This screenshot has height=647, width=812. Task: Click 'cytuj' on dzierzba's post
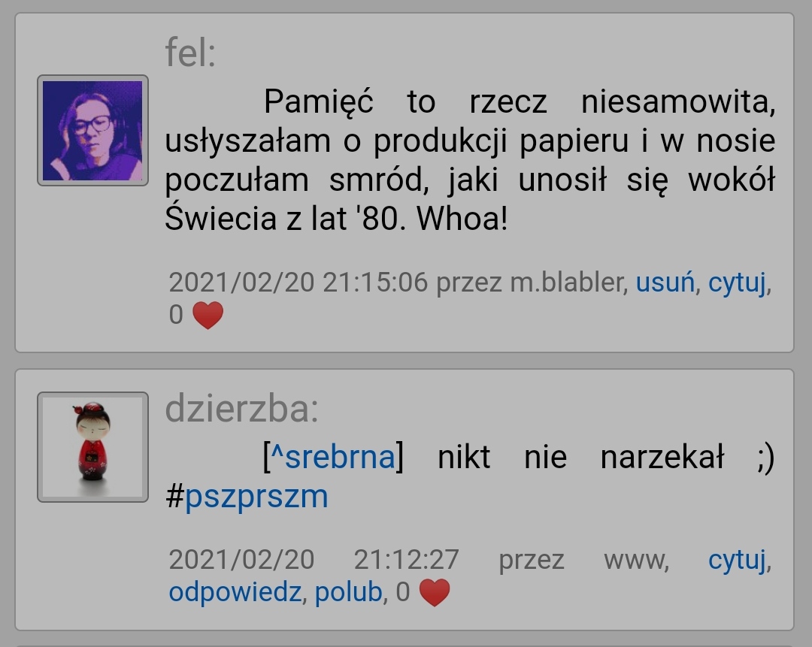[x=737, y=561]
